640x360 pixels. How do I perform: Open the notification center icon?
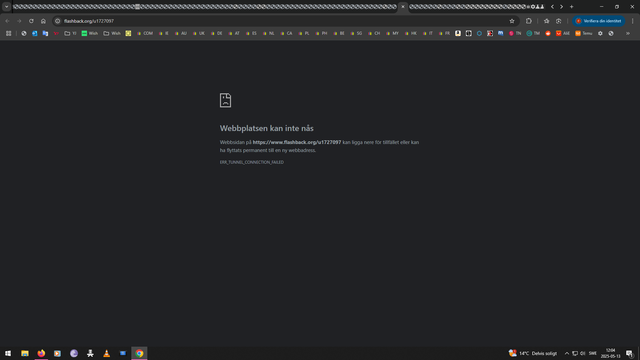tap(629, 353)
